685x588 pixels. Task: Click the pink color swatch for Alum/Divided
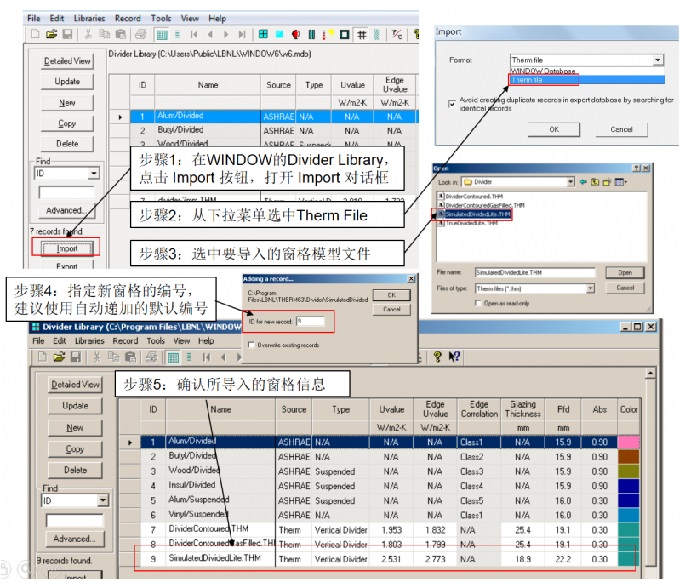coord(627,442)
